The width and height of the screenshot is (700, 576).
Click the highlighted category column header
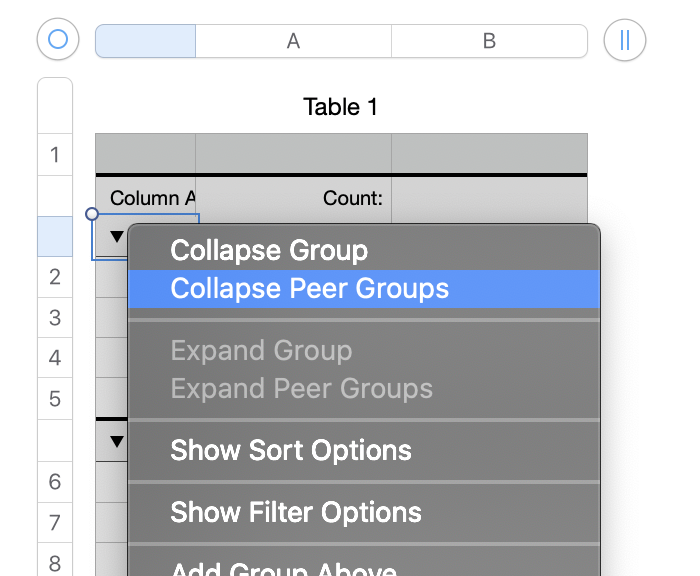[145, 41]
